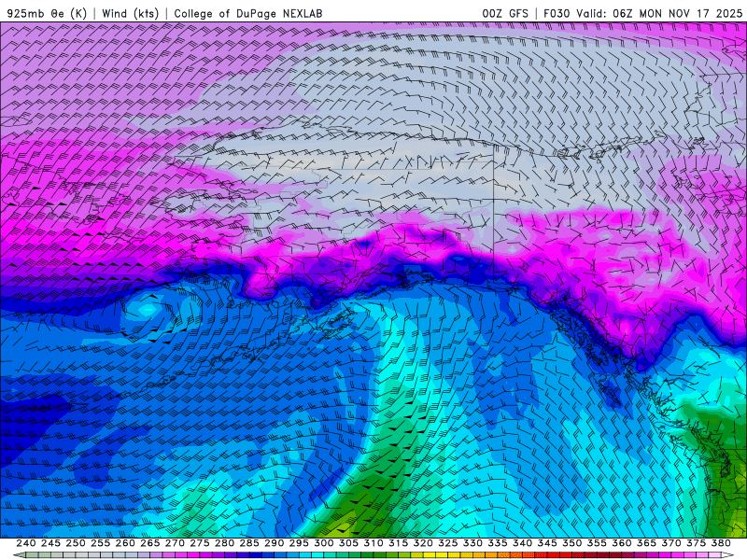
Task: Click the 275 value on the color scale
Action: [200, 543]
